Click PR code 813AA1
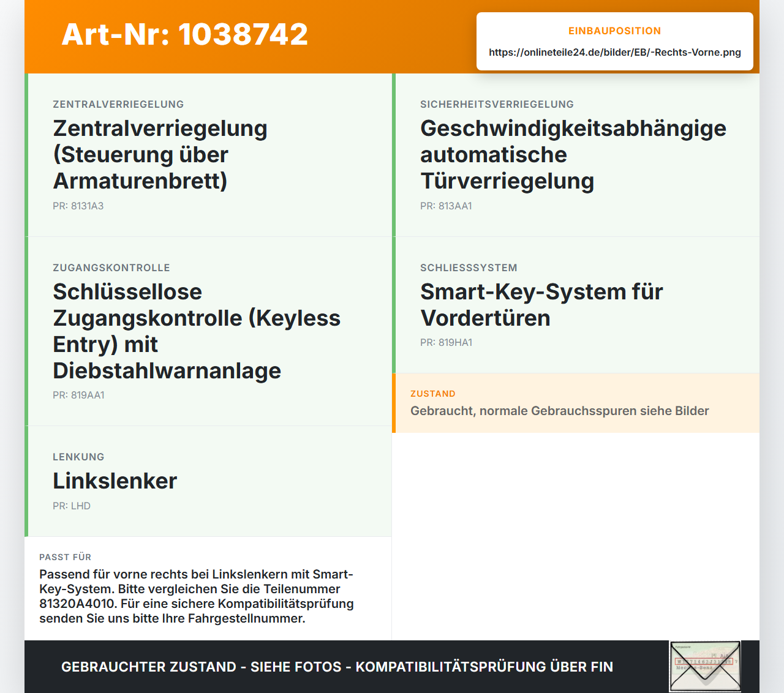784x693 pixels. pyautogui.click(x=446, y=206)
